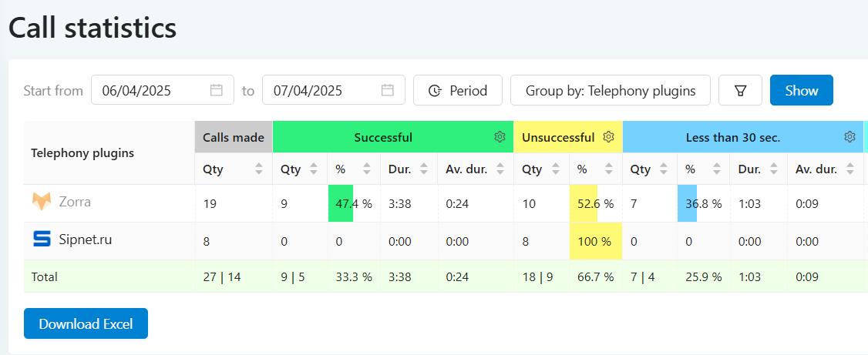Click calendar icon in end date field
868x355 pixels.
pos(388,90)
